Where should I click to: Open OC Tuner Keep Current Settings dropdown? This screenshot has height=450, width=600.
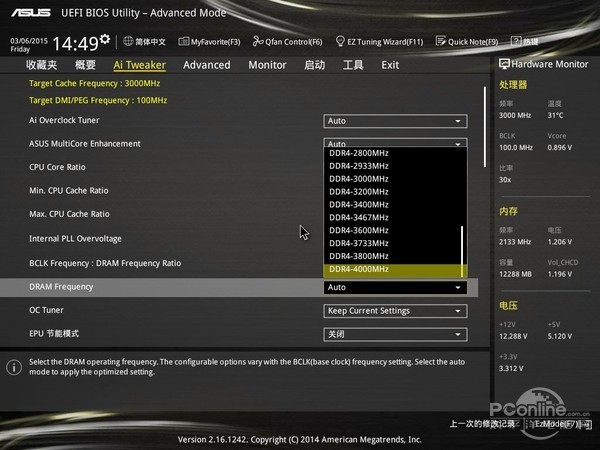395,311
